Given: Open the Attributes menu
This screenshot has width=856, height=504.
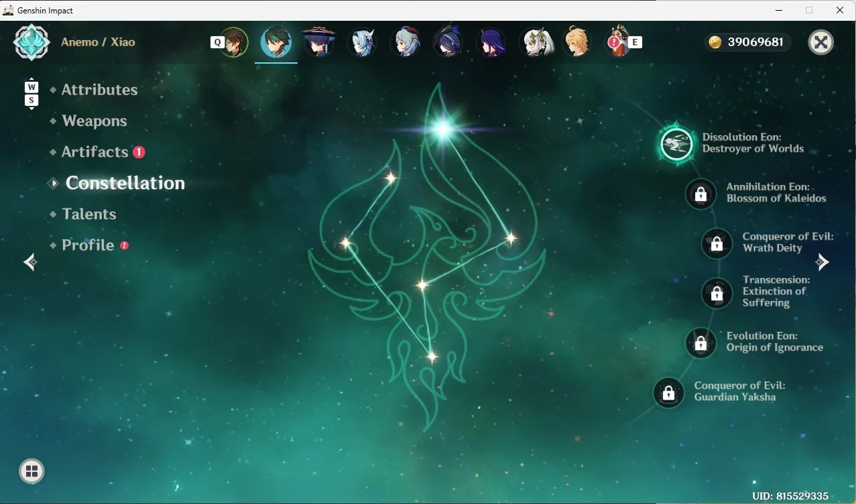Looking at the screenshot, I should pos(99,90).
